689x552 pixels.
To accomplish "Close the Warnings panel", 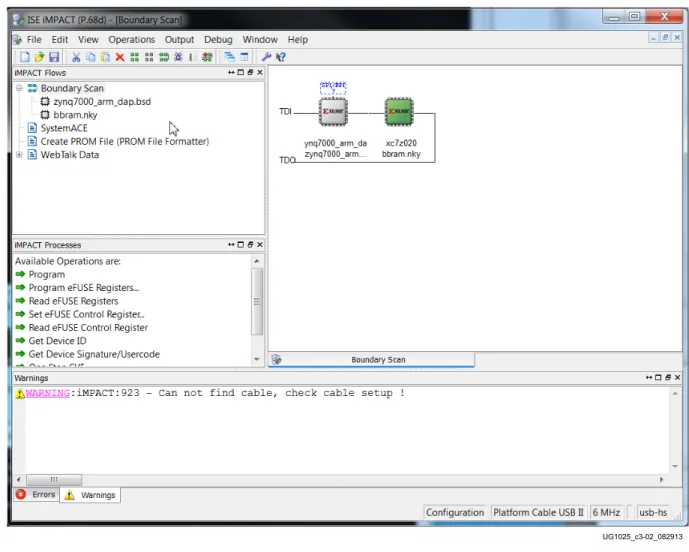I will (x=677, y=377).
